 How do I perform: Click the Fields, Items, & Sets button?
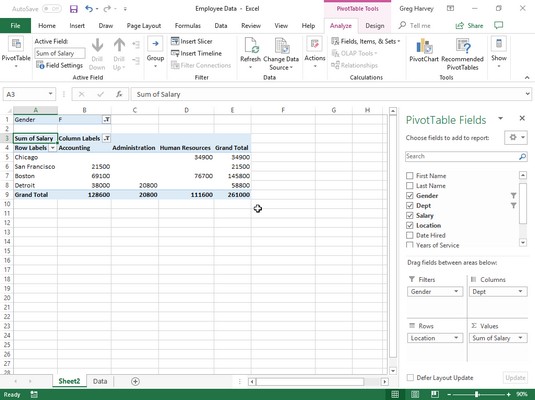click(x=365, y=41)
